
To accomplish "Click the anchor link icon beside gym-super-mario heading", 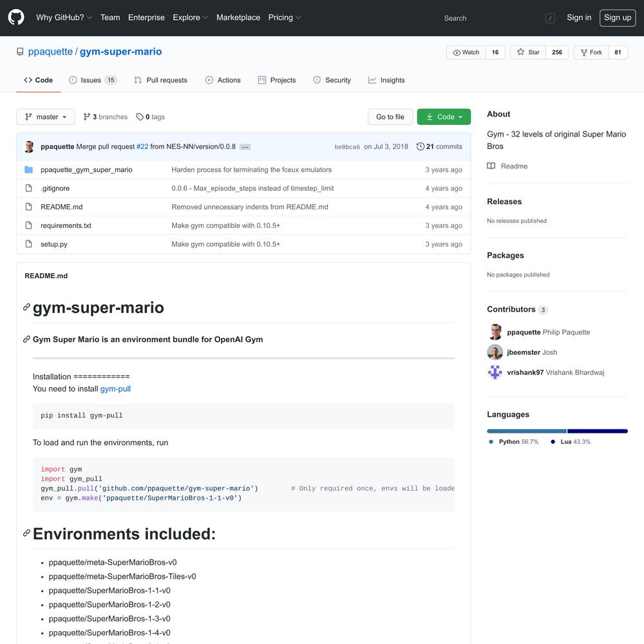I will pyautogui.click(x=26, y=307).
